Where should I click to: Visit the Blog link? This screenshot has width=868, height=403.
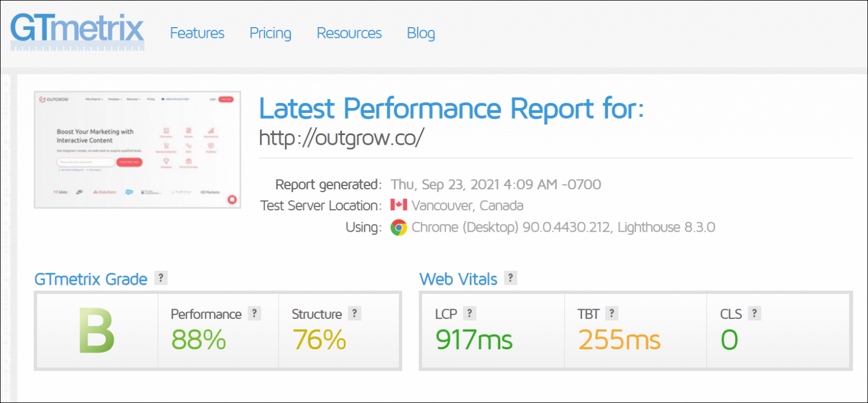pos(421,33)
